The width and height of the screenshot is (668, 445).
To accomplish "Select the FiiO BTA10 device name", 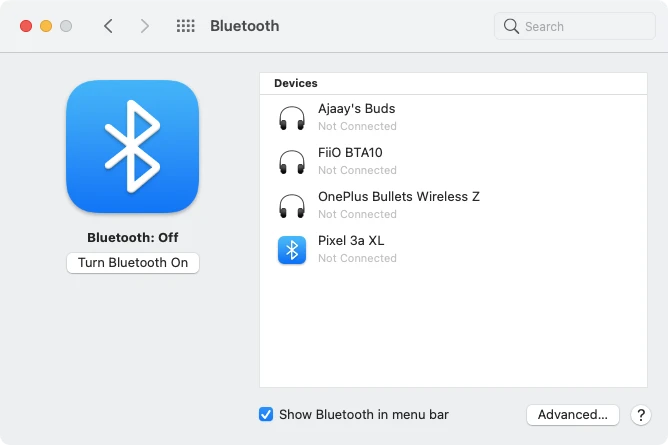I will pos(350,153).
